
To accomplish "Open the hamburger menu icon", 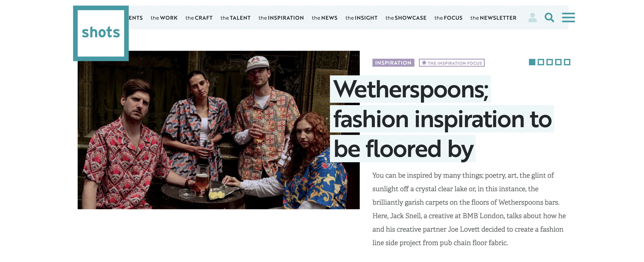I will [568, 17].
